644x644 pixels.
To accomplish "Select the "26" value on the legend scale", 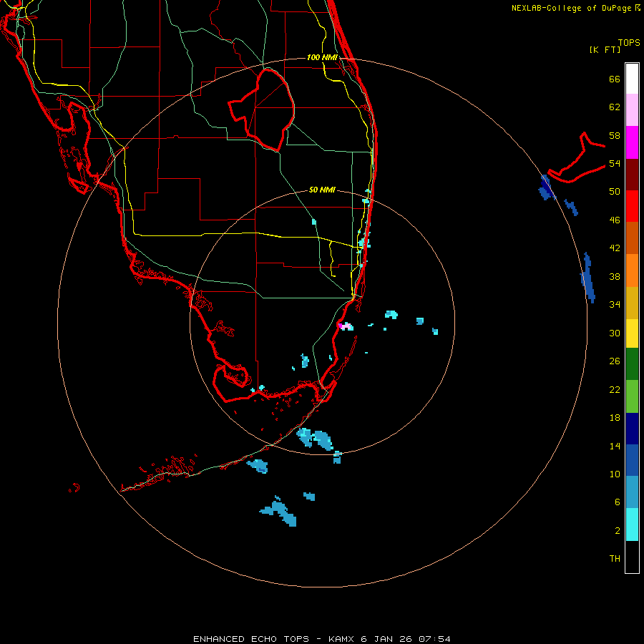I will [x=615, y=361].
